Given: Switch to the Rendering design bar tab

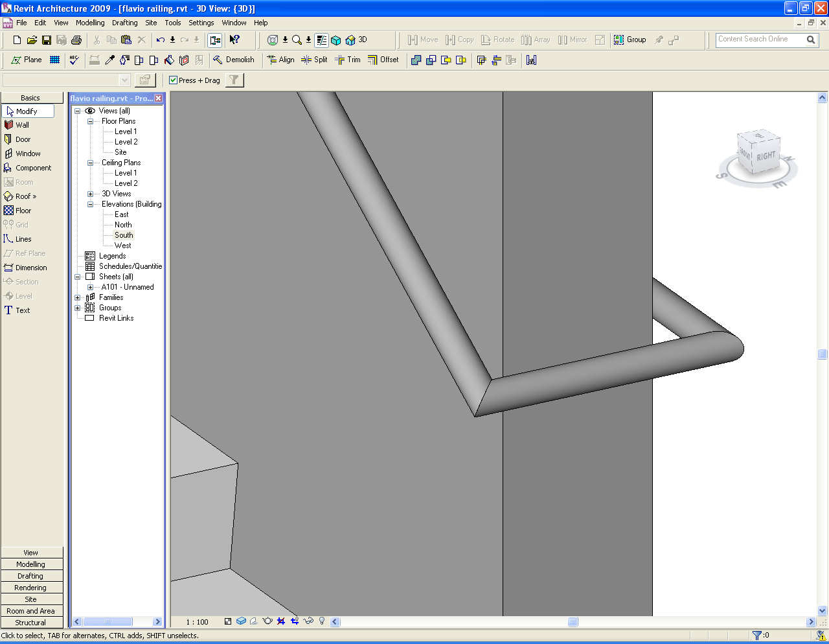Looking at the screenshot, I should point(30,588).
